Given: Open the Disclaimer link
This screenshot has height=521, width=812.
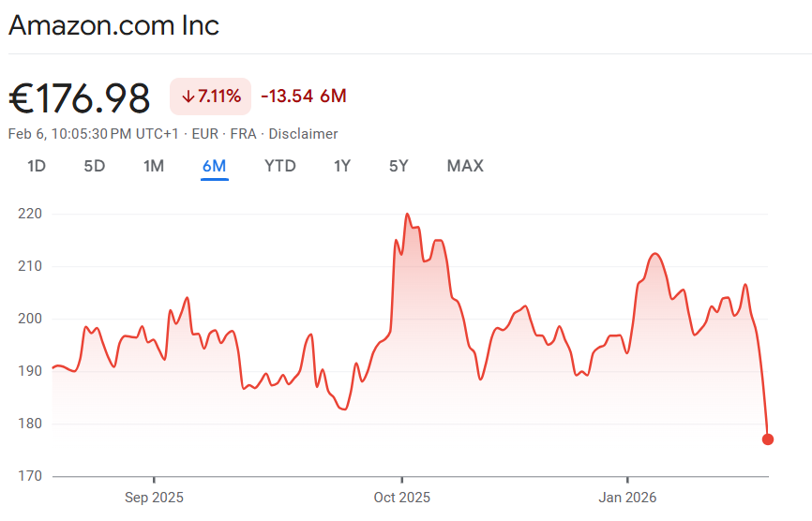Looking at the screenshot, I should pos(305,134).
